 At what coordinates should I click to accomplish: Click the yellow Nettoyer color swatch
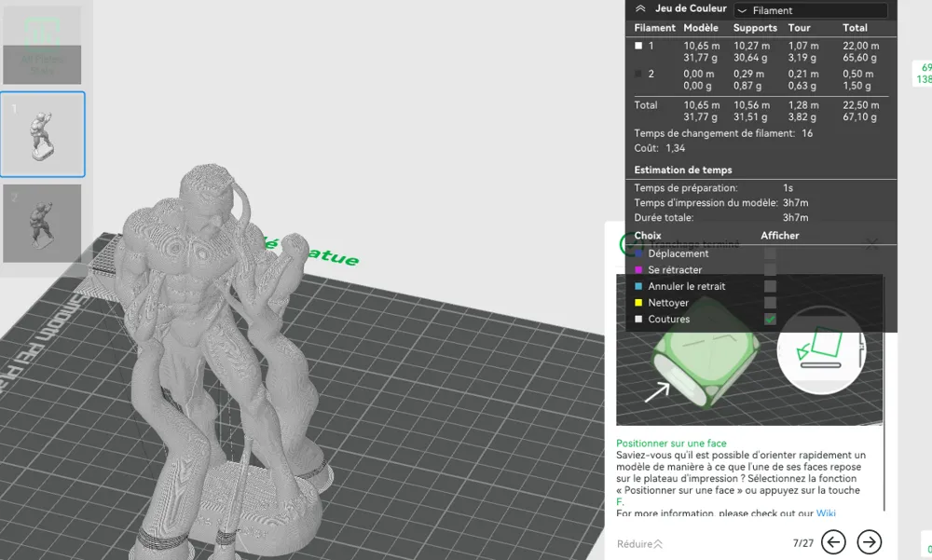[638, 303]
